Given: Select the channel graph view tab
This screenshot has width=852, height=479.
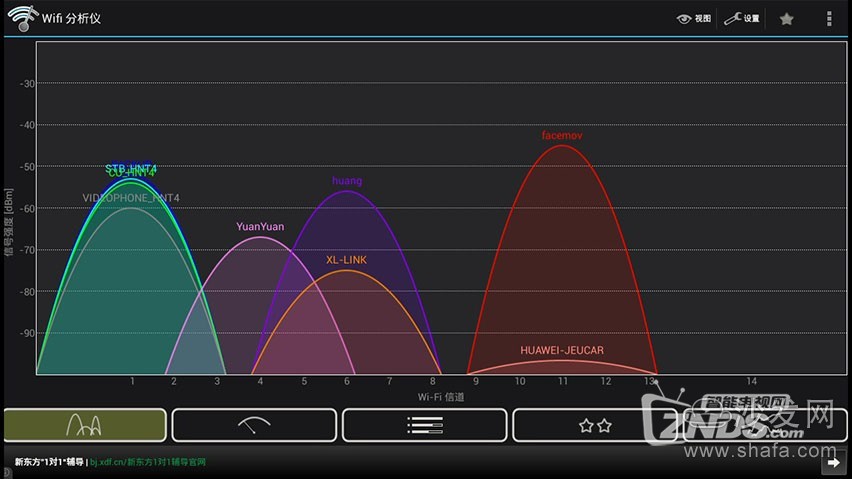Looking at the screenshot, I should tap(85, 425).
